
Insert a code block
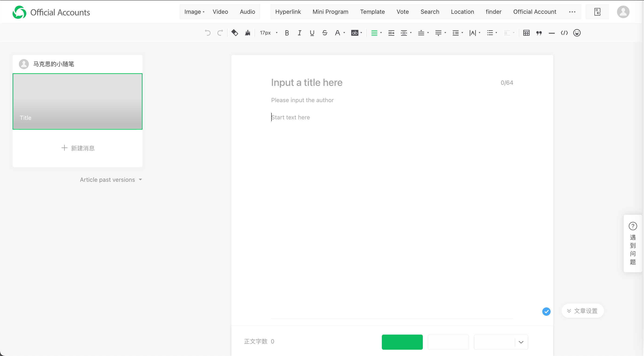(564, 33)
